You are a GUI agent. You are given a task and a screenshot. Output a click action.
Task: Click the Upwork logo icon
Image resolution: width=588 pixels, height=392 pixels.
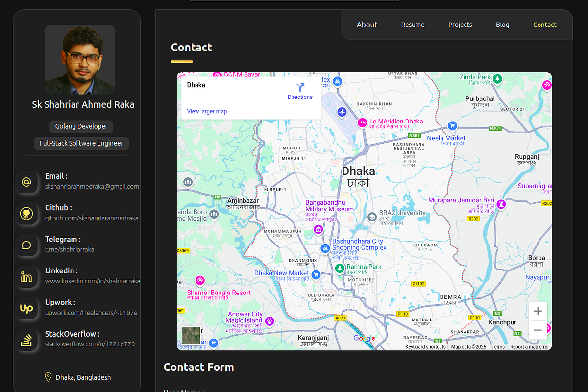(x=26, y=309)
